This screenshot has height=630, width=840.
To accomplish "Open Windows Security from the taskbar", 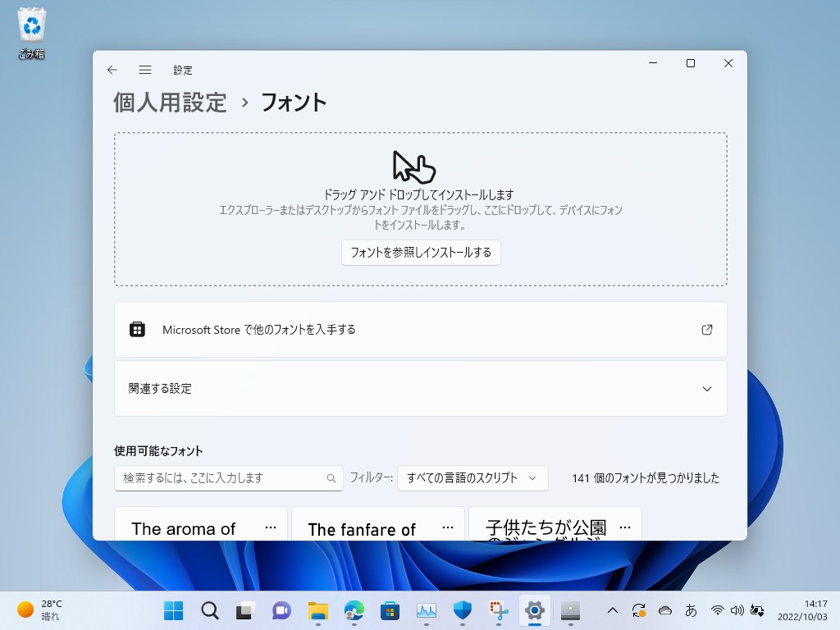I will (x=462, y=610).
